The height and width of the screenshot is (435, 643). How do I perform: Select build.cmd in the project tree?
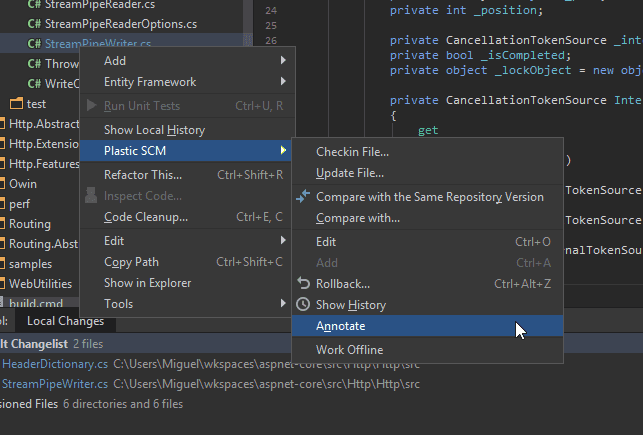tap(36, 303)
